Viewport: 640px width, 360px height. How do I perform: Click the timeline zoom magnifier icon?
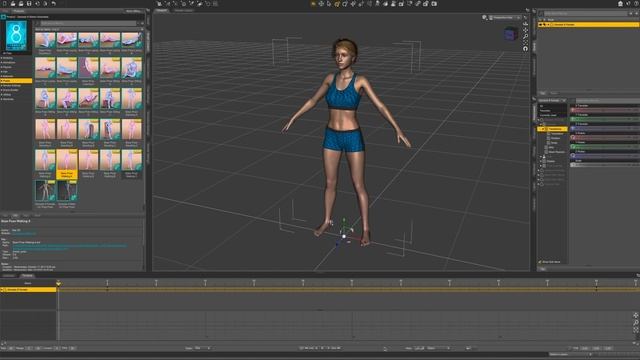click(636, 322)
